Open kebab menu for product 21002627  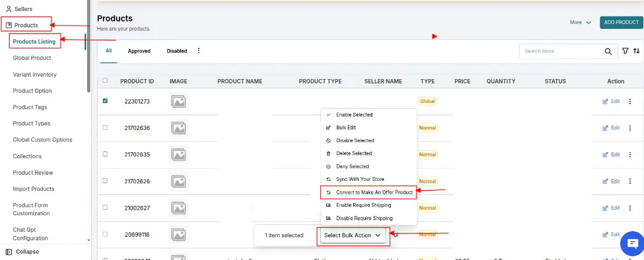point(630,208)
